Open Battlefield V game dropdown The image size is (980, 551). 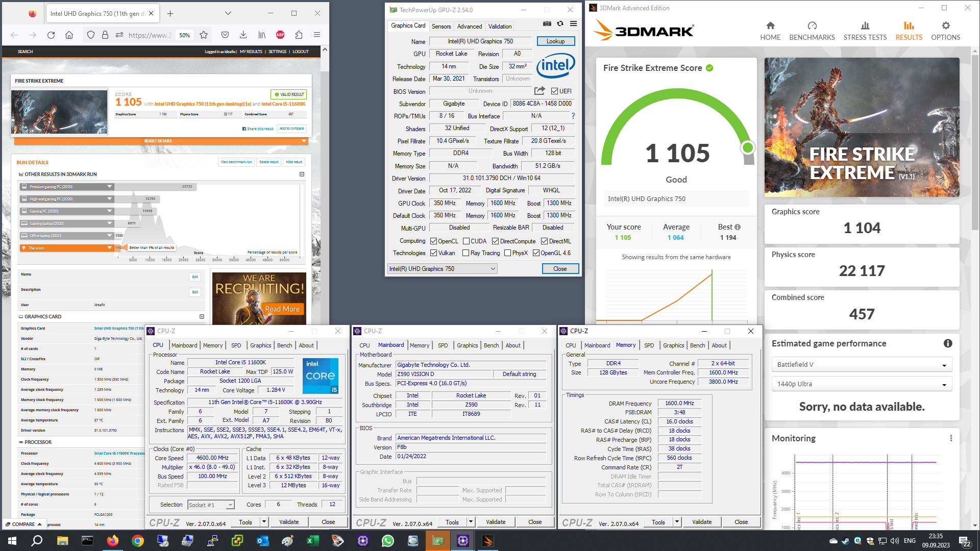[x=862, y=365]
